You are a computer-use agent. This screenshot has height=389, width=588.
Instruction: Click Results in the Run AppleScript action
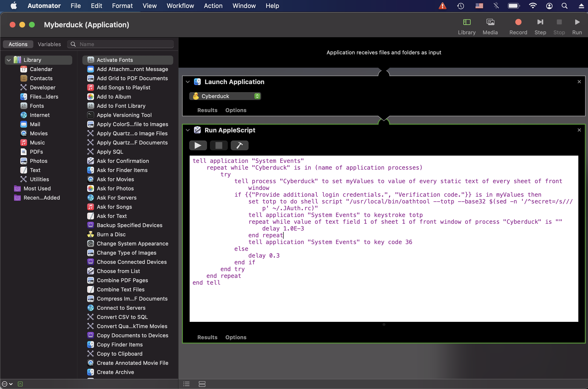pos(207,337)
